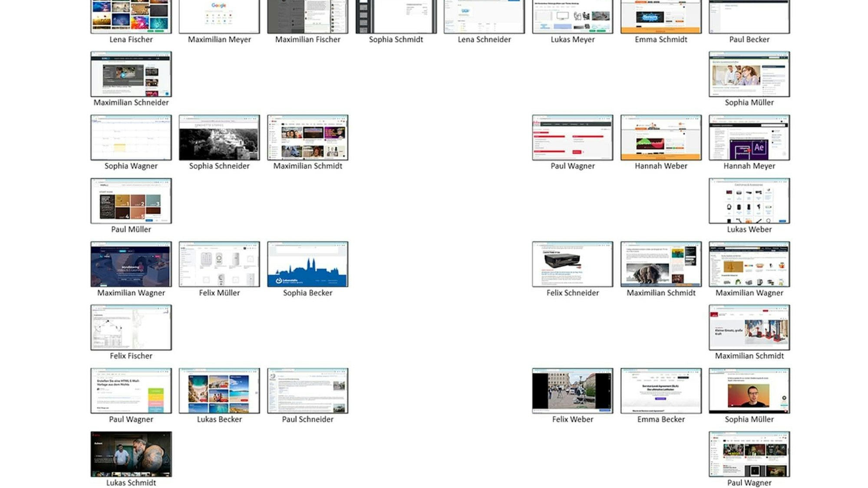Image resolution: width=868 pixels, height=488 pixels.
Task: Select Felix Fischer's diagram document thumbnail
Action: click(131, 327)
